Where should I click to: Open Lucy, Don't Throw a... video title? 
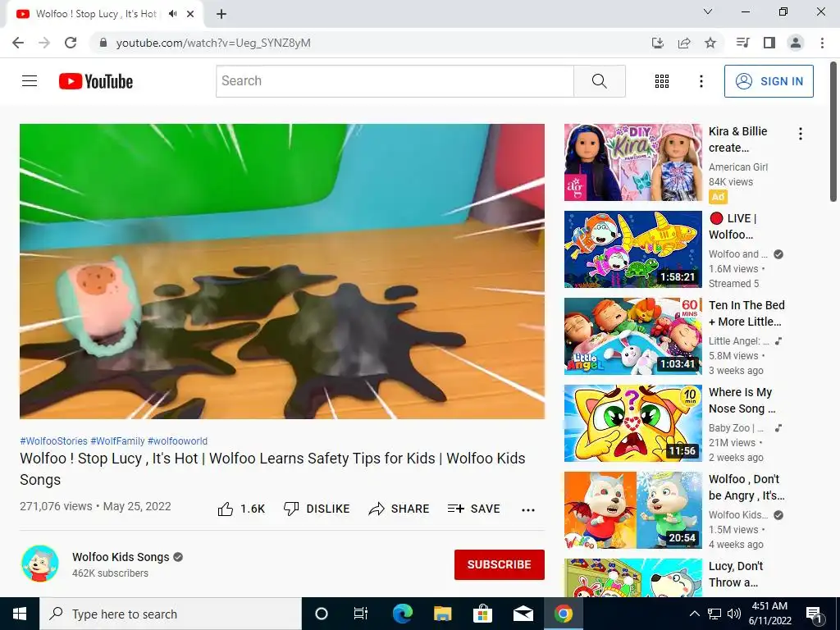[736, 574]
